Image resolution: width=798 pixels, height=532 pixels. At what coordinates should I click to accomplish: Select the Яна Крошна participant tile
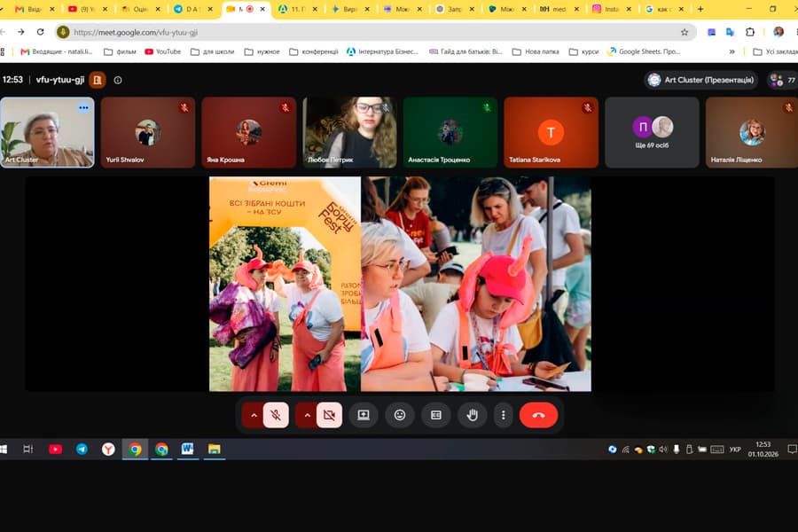248,132
